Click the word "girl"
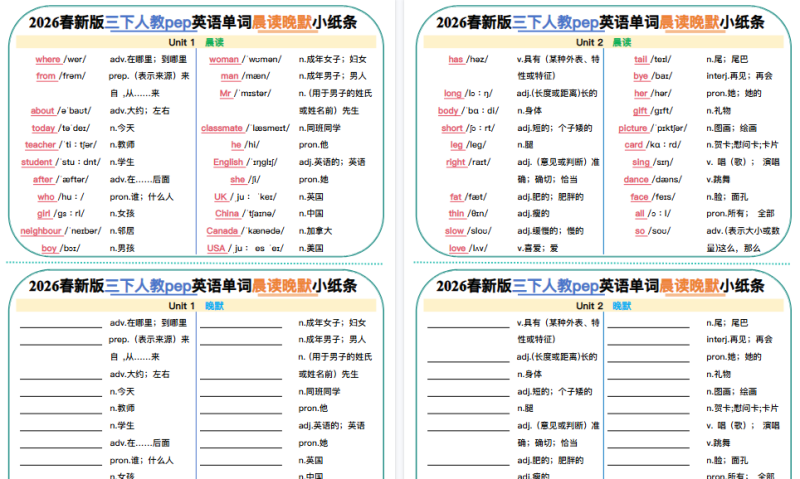Image resolution: width=800 pixels, height=479 pixels. click(44, 214)
